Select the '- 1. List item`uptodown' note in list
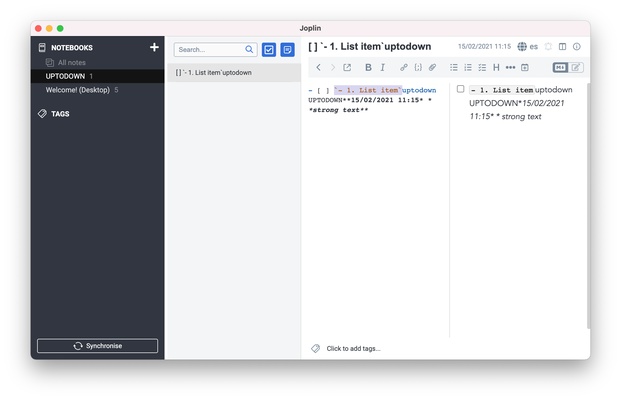The image size is (621, 400). pyautogui.click(x=234, y=72)
